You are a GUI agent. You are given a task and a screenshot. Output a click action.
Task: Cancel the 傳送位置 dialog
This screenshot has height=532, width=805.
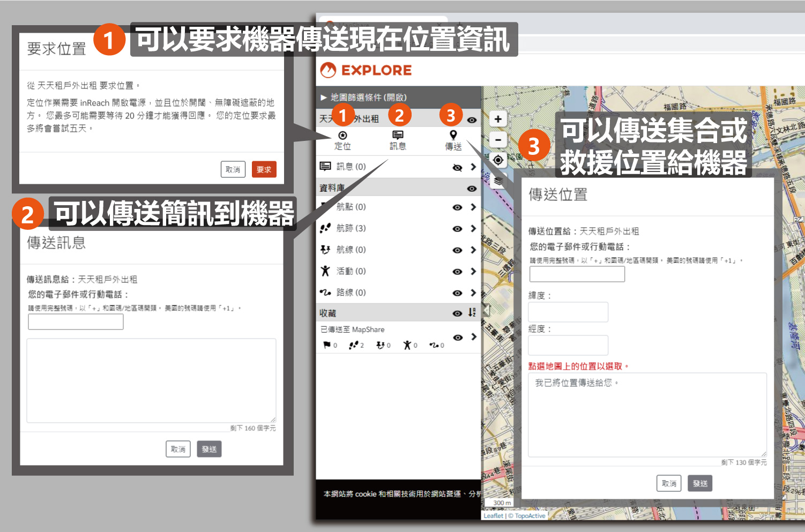tap(669, 483)
